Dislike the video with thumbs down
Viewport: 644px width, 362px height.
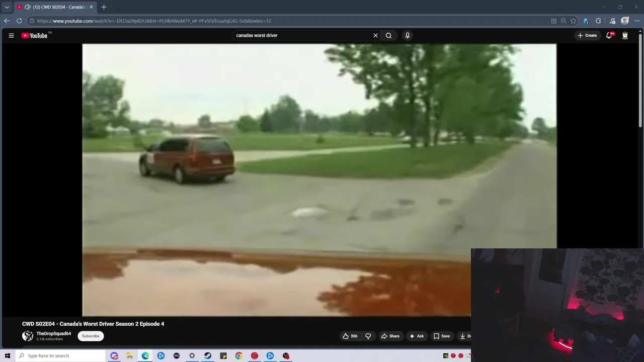click(x=368, y=336)
